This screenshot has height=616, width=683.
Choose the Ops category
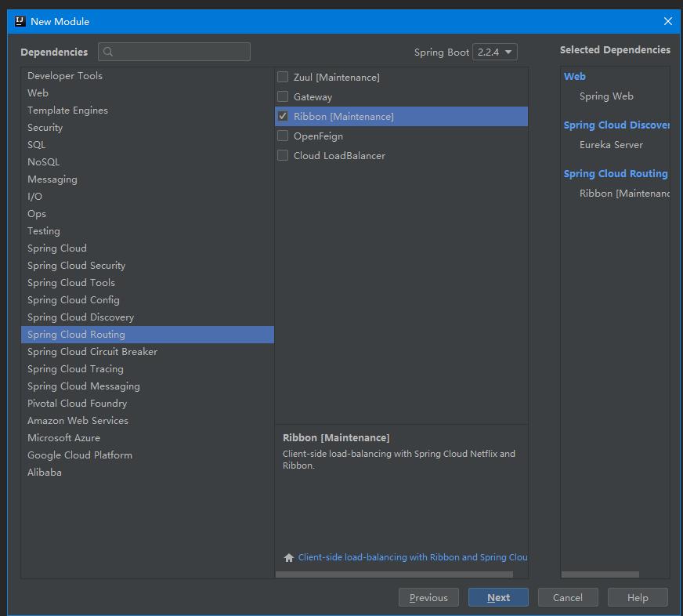(148, 214)
